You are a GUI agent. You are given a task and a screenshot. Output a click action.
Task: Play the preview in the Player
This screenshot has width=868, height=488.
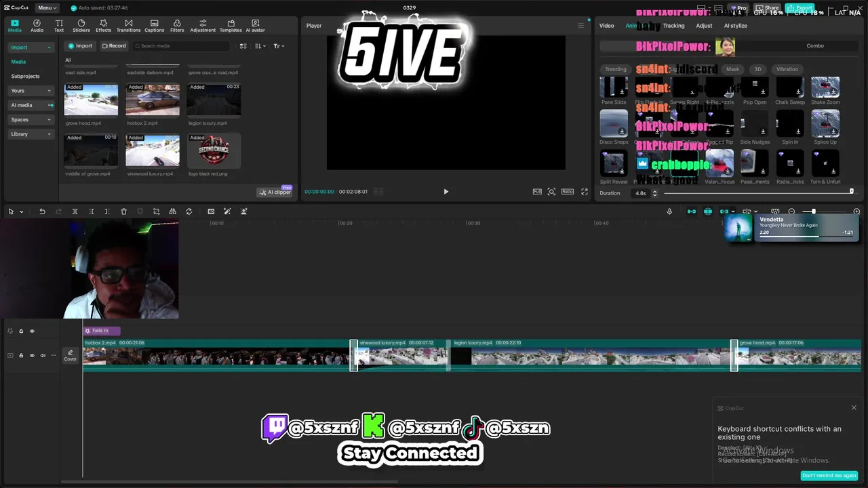click(x=446, y=192)
